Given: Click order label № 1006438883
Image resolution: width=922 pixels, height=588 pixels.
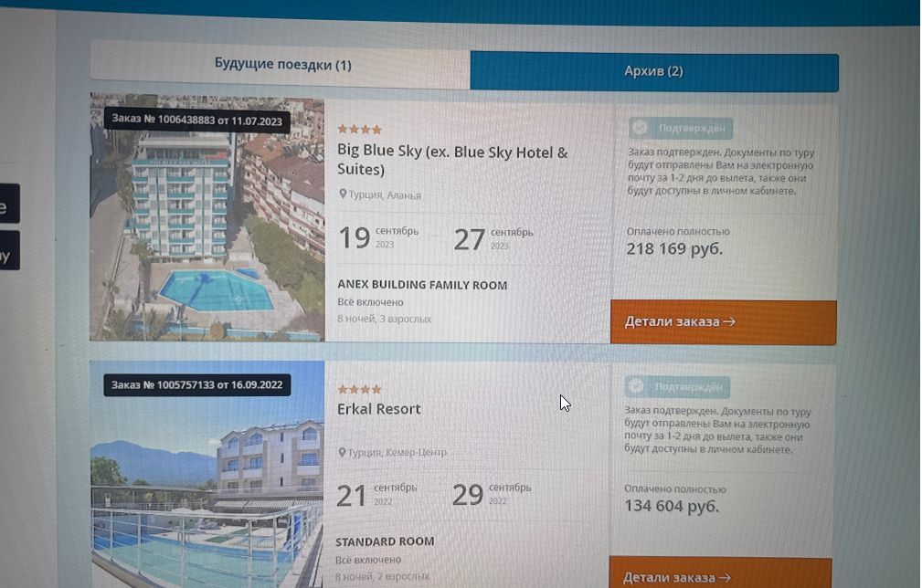Looking at the screenshot, I should [196, 121].
